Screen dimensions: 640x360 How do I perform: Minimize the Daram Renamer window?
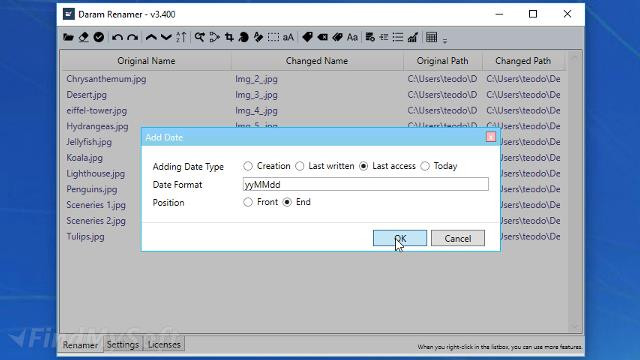tap(499, 14)
